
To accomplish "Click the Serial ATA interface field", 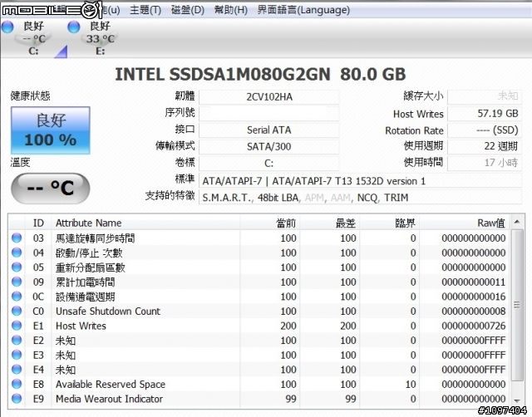I will click(269, 130).
